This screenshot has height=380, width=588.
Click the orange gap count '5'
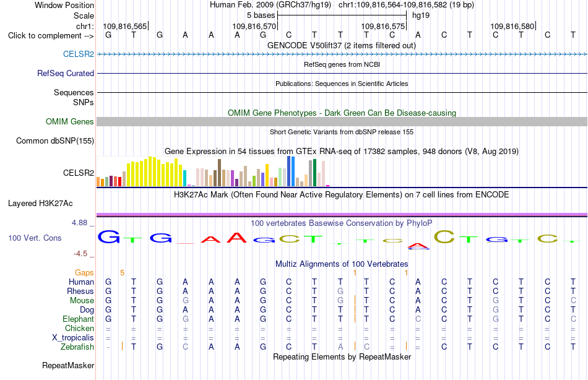[x=123, y=273]
